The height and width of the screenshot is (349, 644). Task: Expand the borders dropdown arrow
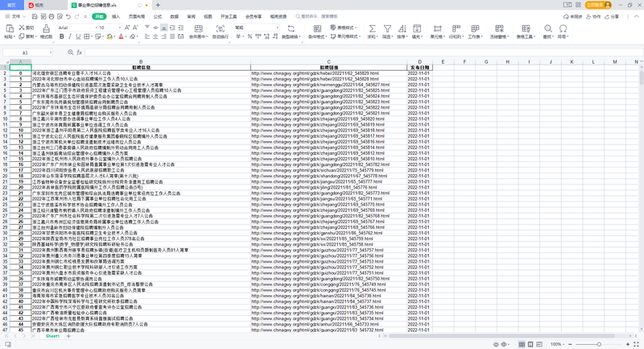point(92,36)
